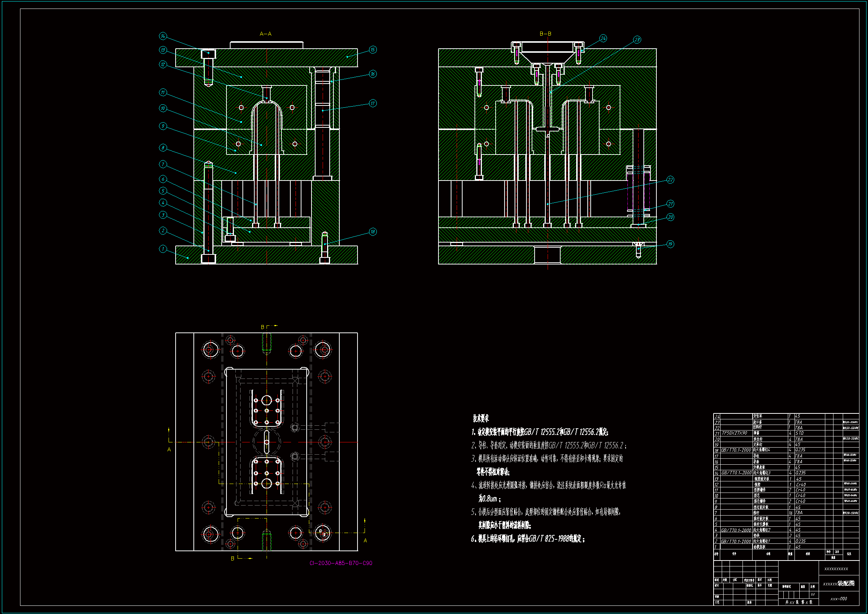Select part balloon number 18
The height and width of the screenshot is (614, 868).
click(x=372, y=231)
